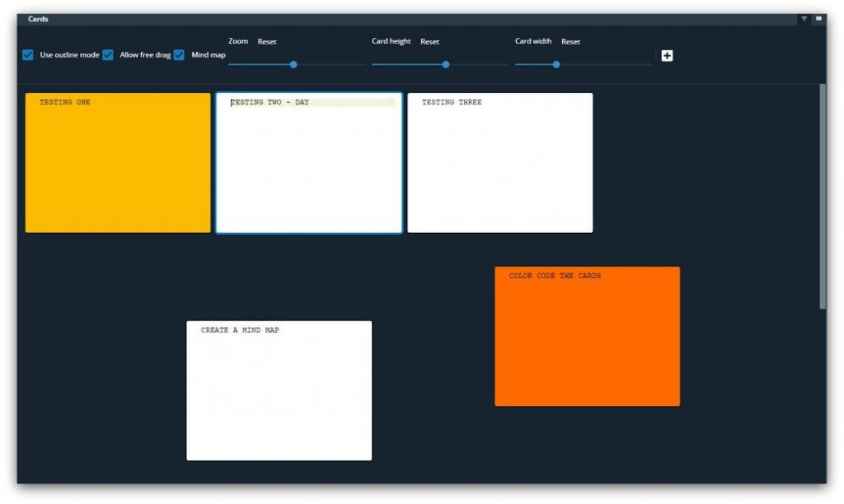Viewport: 844px width, 504px height.
Task: Open options dots on TESTING TWO card
Action: click(x=392, y=102)
